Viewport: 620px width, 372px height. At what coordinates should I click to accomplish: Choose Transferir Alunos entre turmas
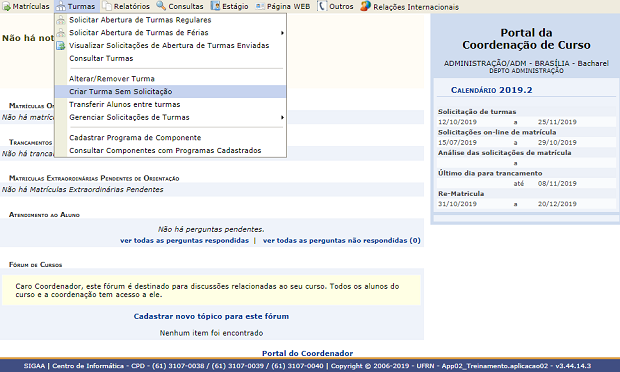[x=125, y=104]
